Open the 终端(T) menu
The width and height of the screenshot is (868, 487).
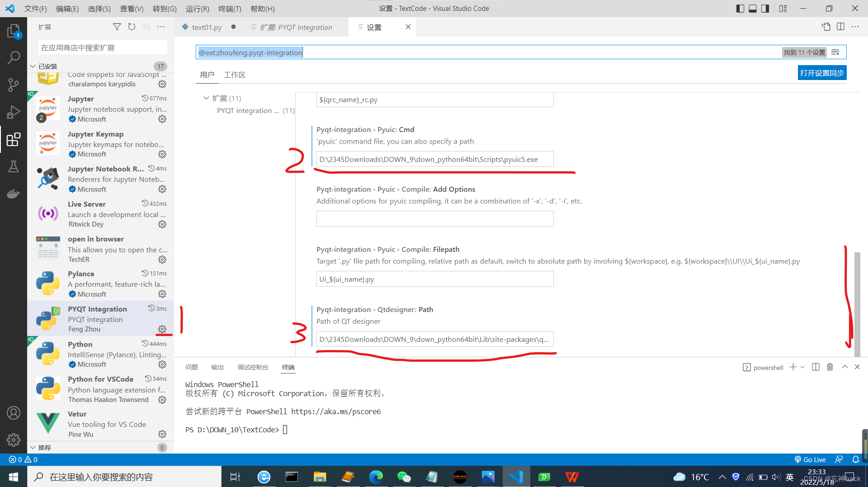(x=230, y=9)
